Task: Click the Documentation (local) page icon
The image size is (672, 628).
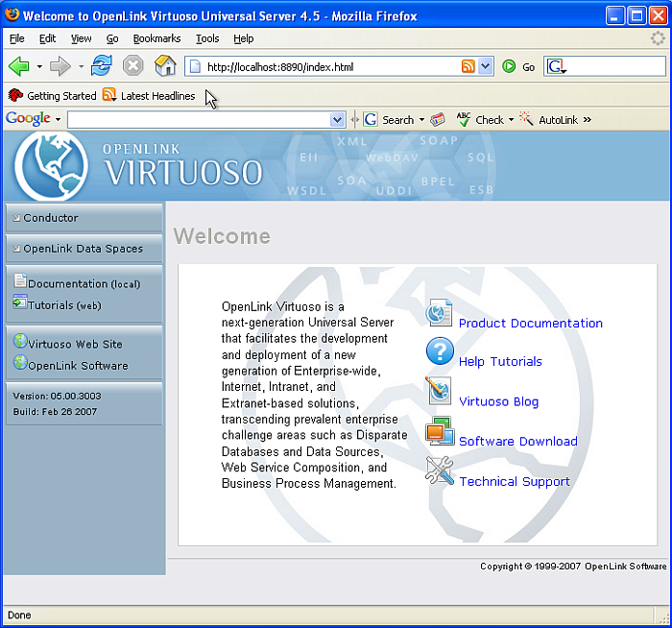Action: tap(20, 280)
